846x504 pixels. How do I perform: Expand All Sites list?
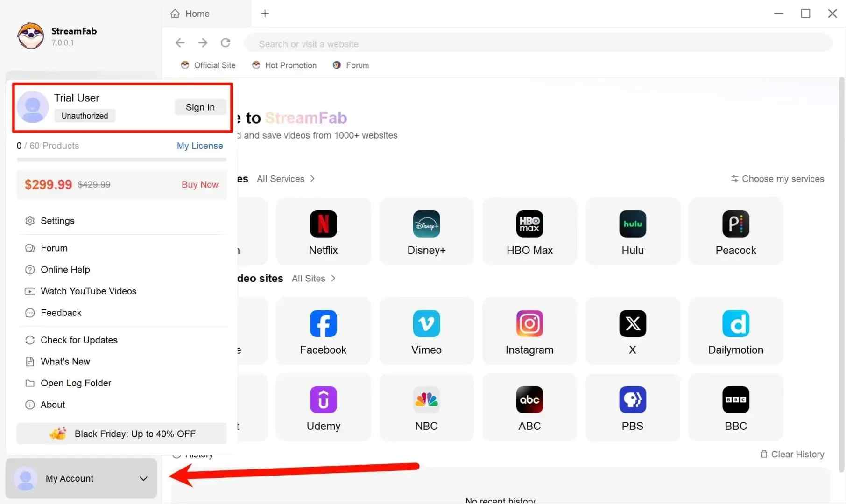[x=333, y=278]
